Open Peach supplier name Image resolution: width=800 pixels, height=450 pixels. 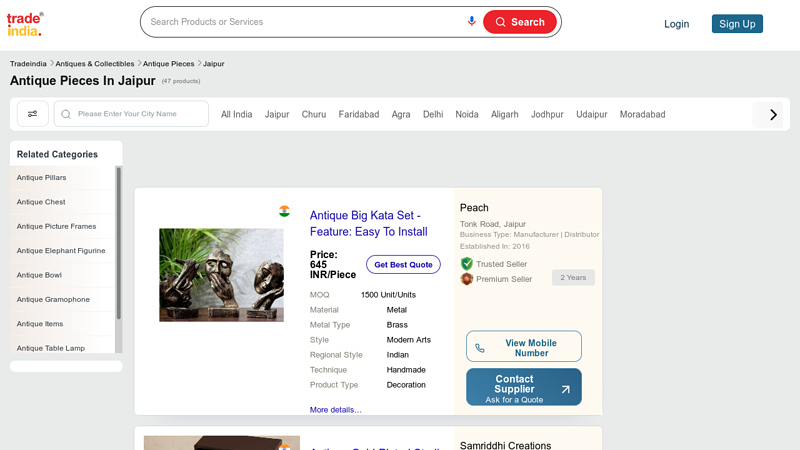pos(474,208)
